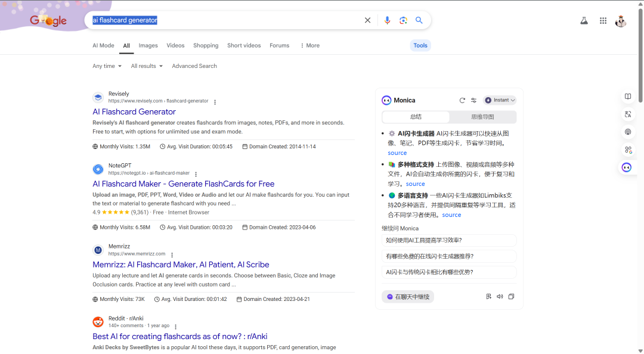The width and height of the screenshot is (644, 354).
Task: Expand the Any time filter dropdown
Action: (107, 66)
